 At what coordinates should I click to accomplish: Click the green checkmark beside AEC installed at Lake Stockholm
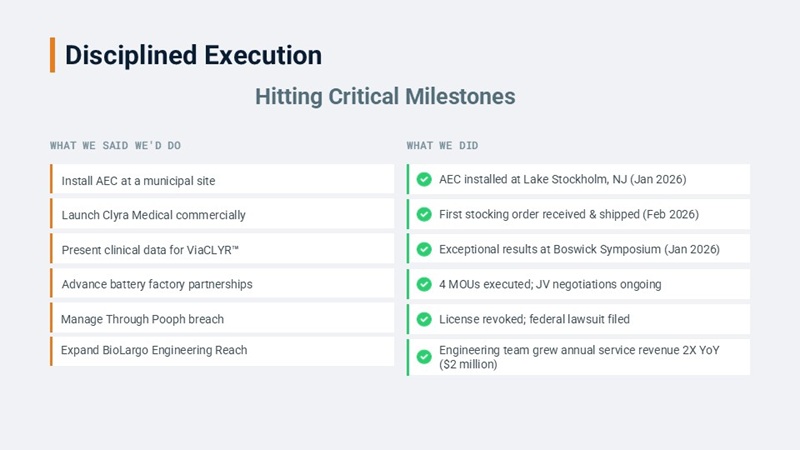(424, 180)
